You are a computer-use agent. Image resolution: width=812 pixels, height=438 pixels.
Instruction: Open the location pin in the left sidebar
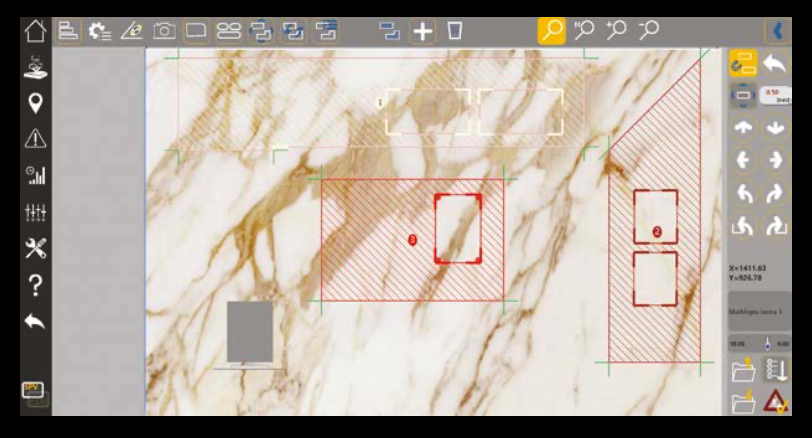[x=35, y=103]
